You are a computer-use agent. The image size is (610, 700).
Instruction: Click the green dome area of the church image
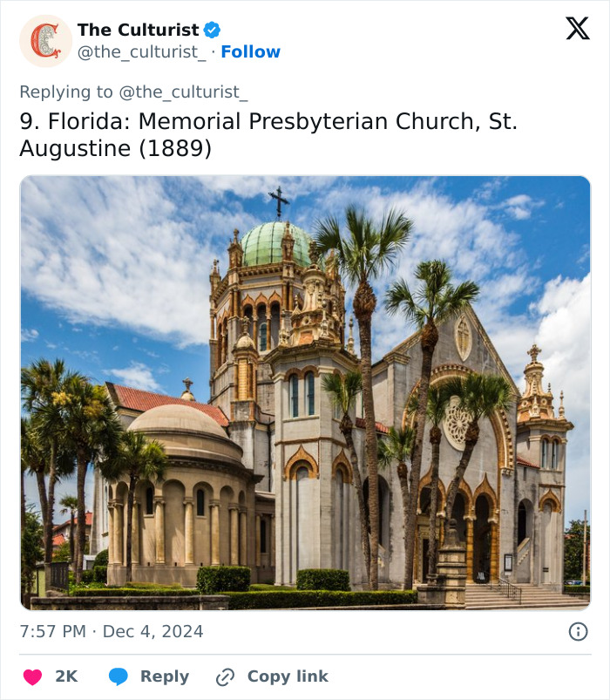click(271, 246)
